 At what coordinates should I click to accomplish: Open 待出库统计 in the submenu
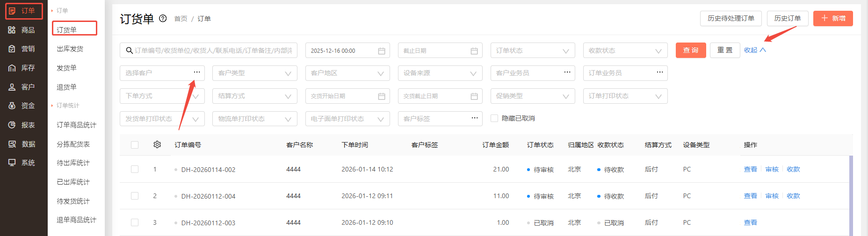click(73, 163)
